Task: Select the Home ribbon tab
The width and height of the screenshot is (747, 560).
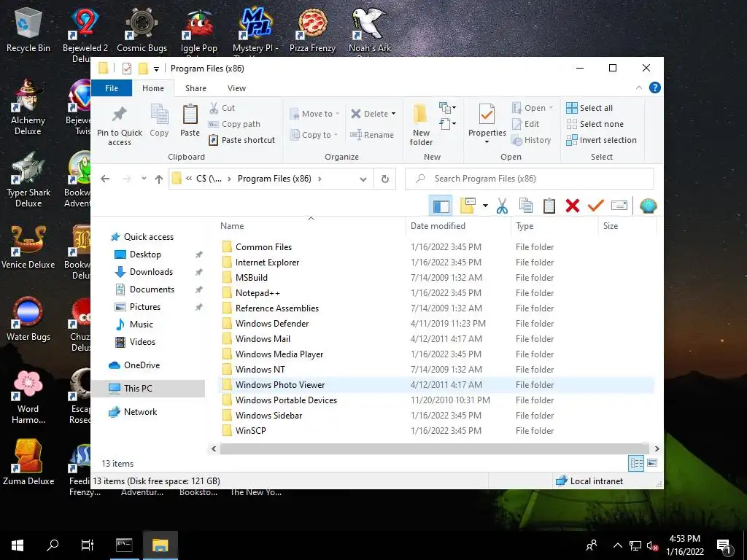Action: 153,88
